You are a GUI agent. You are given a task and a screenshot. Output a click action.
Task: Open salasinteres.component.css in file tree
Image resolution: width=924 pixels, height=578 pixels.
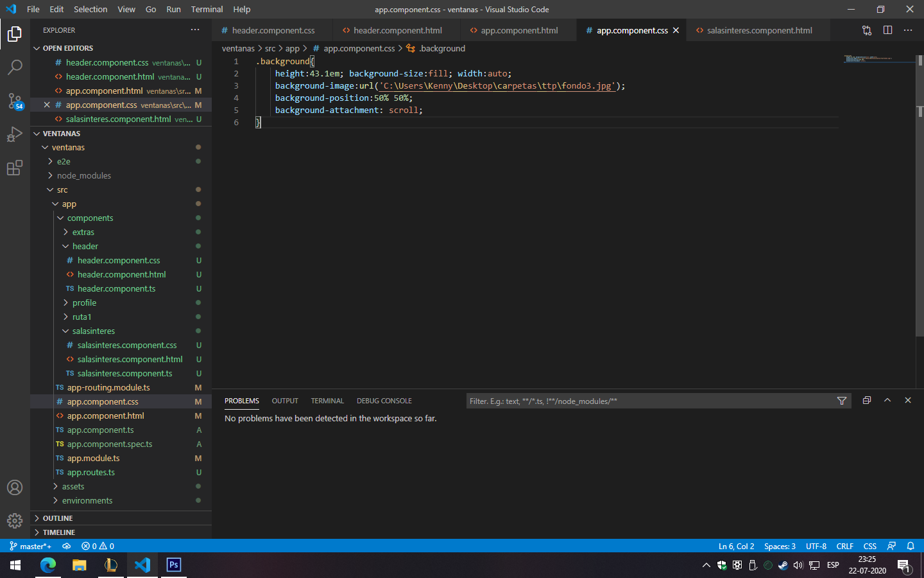point(127,345)
